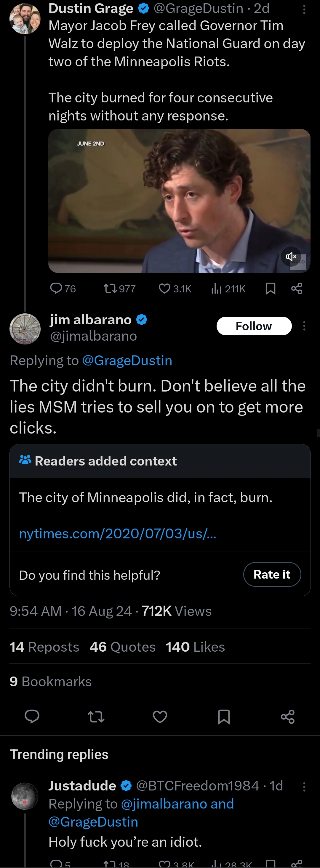Open more options for jim albarano's post
Viewport: 320px width, 868px height.
pos(304,326)
